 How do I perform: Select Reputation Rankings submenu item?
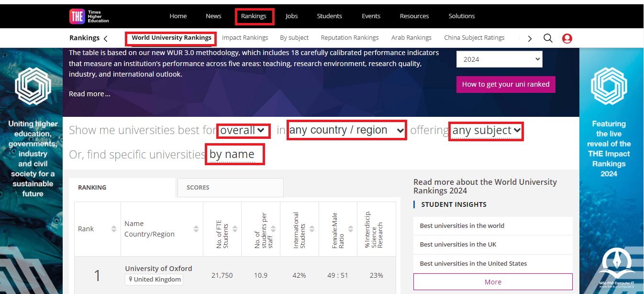coord(350,38)
